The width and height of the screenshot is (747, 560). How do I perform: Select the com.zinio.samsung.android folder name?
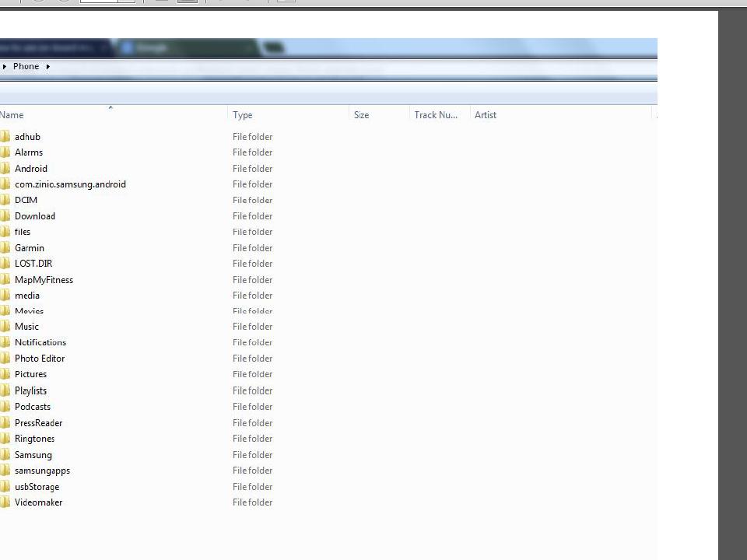coord(70,184)
